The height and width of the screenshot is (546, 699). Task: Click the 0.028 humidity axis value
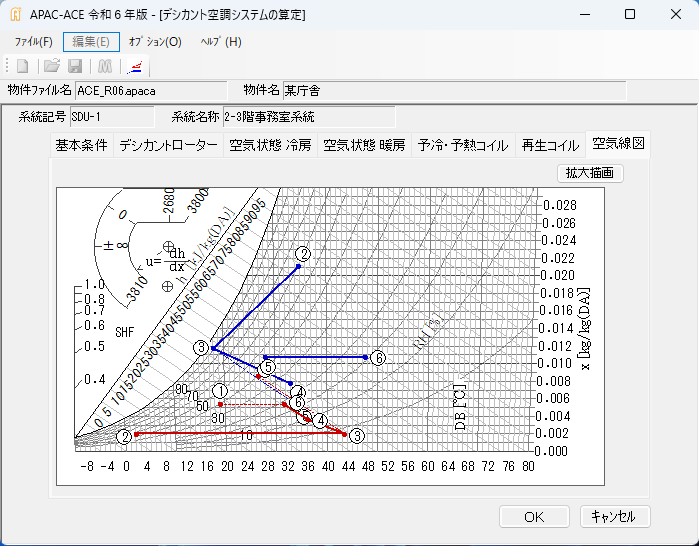coord(560,205)
